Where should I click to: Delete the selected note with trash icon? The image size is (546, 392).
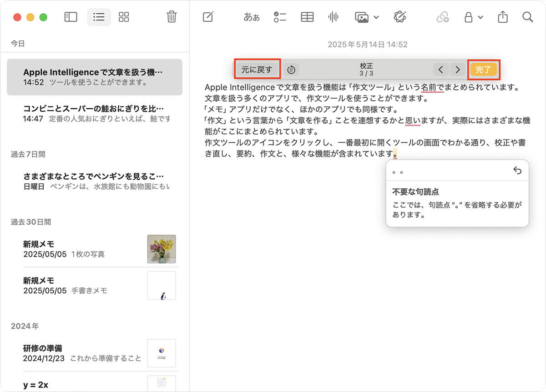[x=172, y=17]
